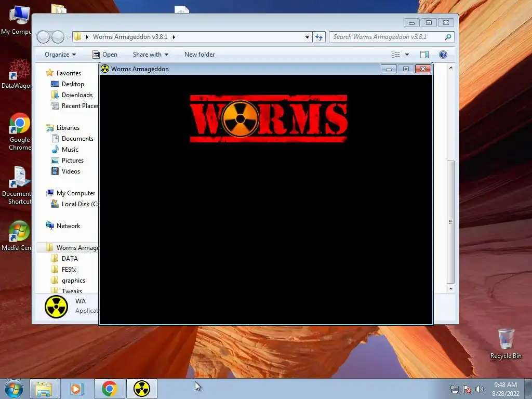Screen dimensions: 532x399
Task: Minimize the Worms Armageddon game window
Action: tap(389, 69)
